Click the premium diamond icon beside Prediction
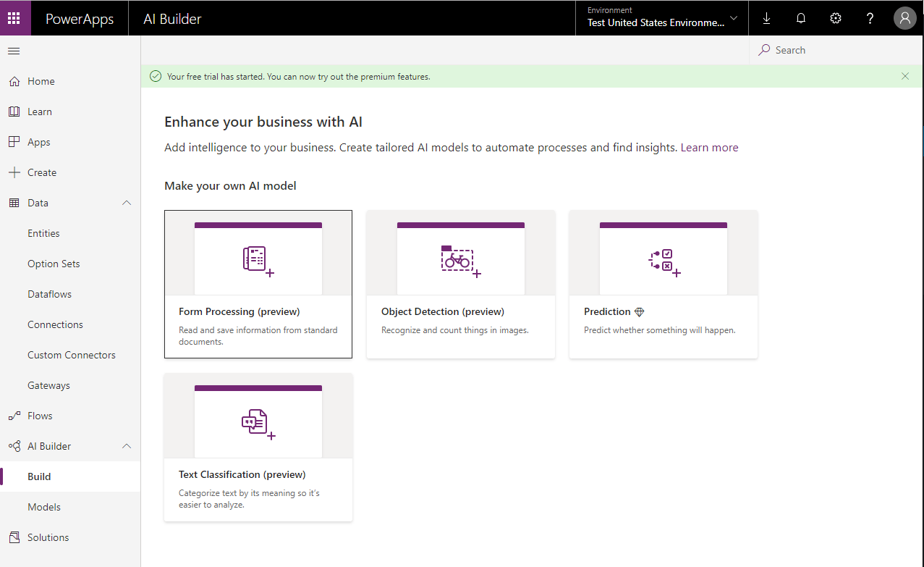Screen dimensions: 924x567 point(639,312)
